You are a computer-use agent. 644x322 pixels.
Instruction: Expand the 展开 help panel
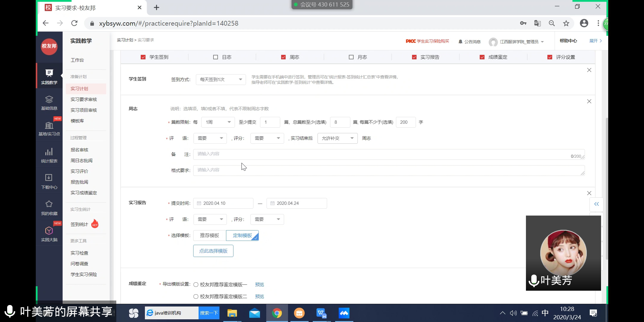596,41
